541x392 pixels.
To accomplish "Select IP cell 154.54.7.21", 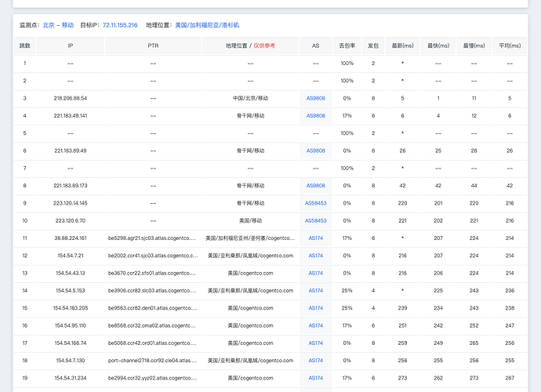I will 71,256.
